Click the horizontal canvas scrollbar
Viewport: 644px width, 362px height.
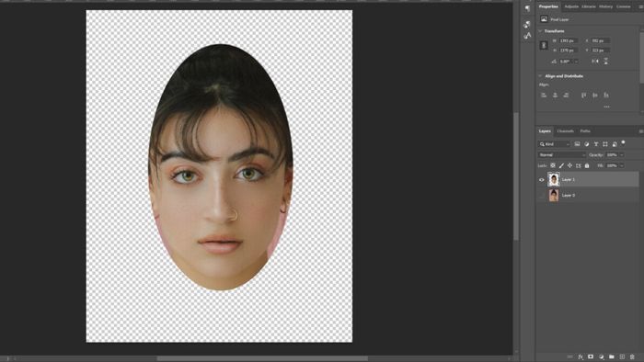(x=262, y=358)
